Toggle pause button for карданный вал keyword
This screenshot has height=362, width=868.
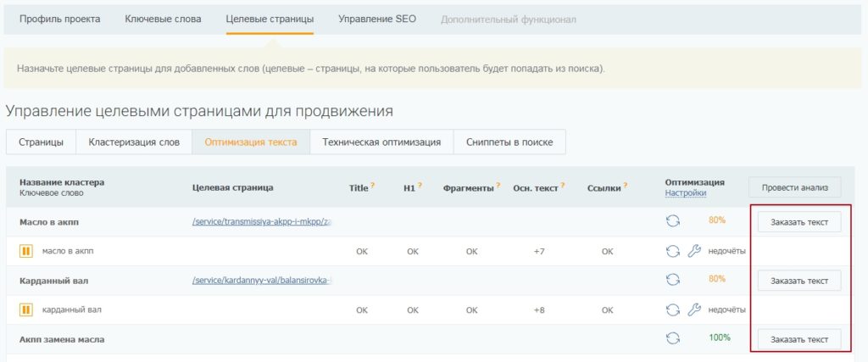pos(26,309)
